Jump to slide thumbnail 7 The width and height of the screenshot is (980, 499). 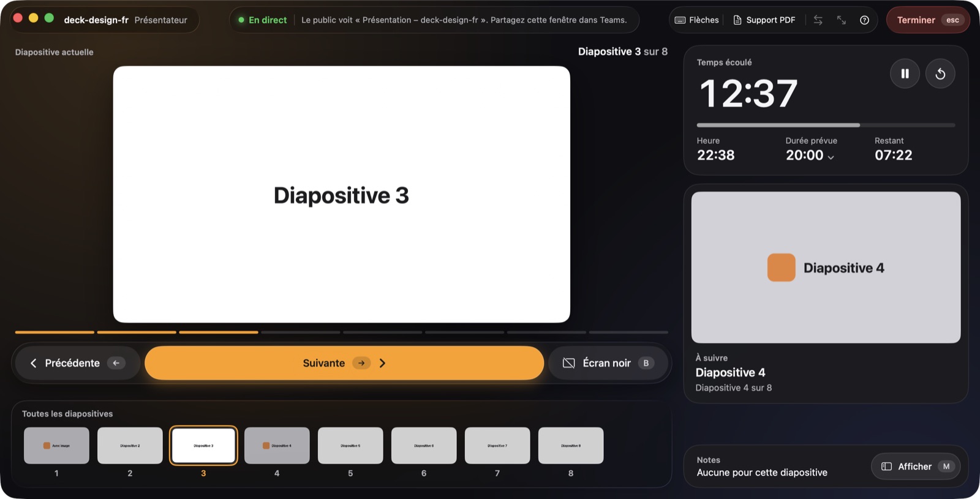pos(497,446)
